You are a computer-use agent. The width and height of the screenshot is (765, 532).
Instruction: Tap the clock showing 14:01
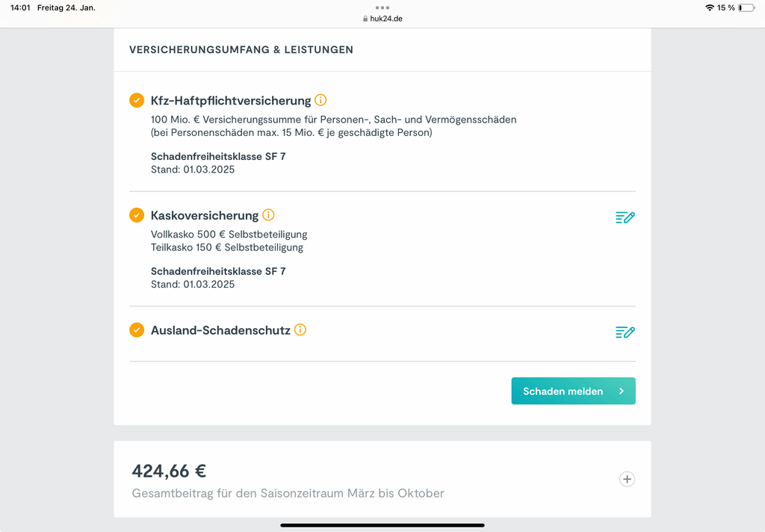20,7
